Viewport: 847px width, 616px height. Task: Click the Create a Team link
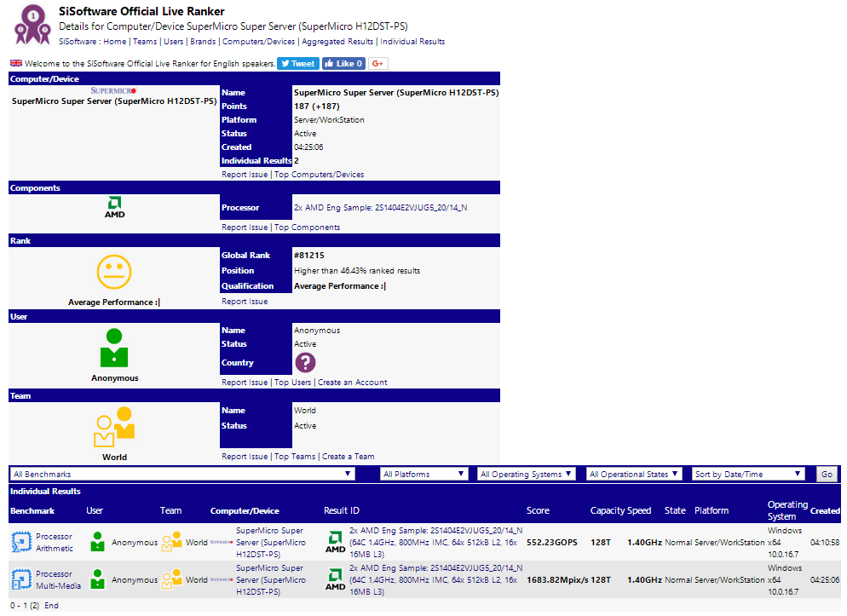[x=349, y=456]
